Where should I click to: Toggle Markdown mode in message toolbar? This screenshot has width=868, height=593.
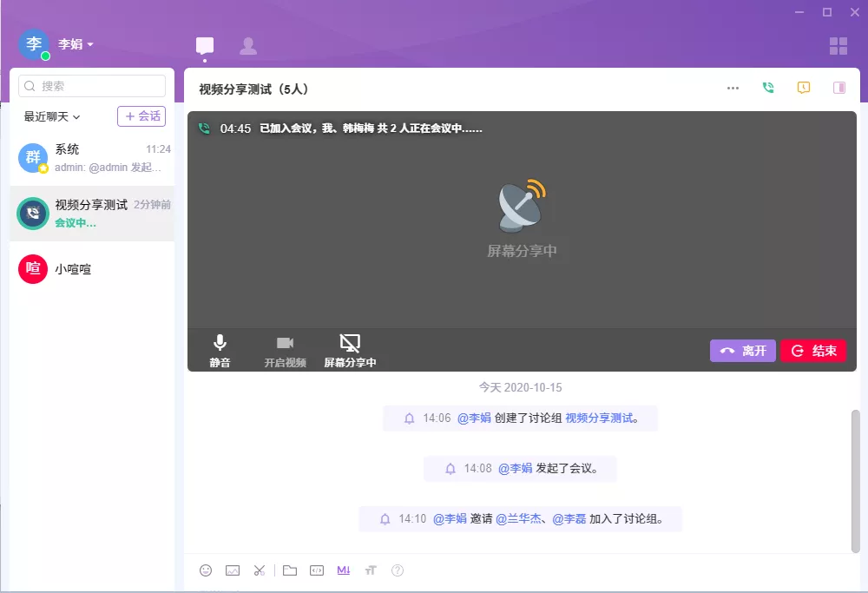[x=343, y=570]
